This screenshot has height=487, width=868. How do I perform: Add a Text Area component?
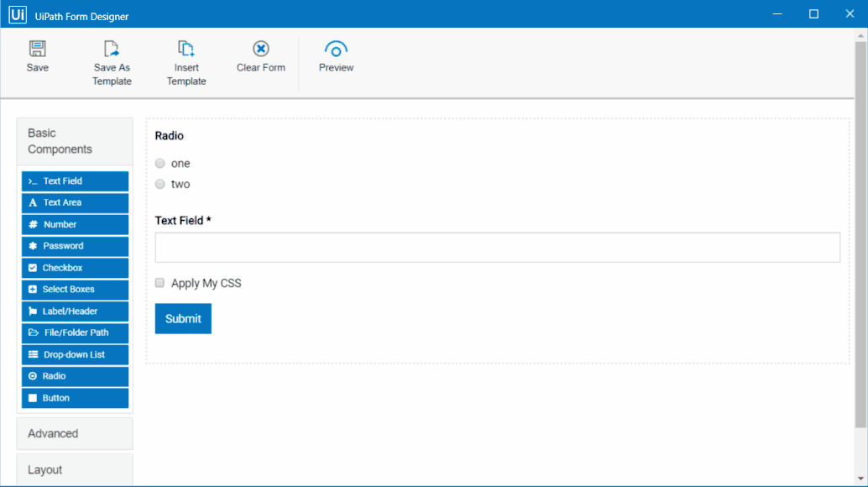pyautogui.click(x=75, y=202)
